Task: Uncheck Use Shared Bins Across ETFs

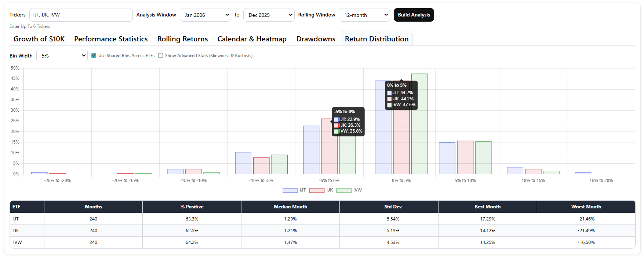Action: [x=94, y=56]
